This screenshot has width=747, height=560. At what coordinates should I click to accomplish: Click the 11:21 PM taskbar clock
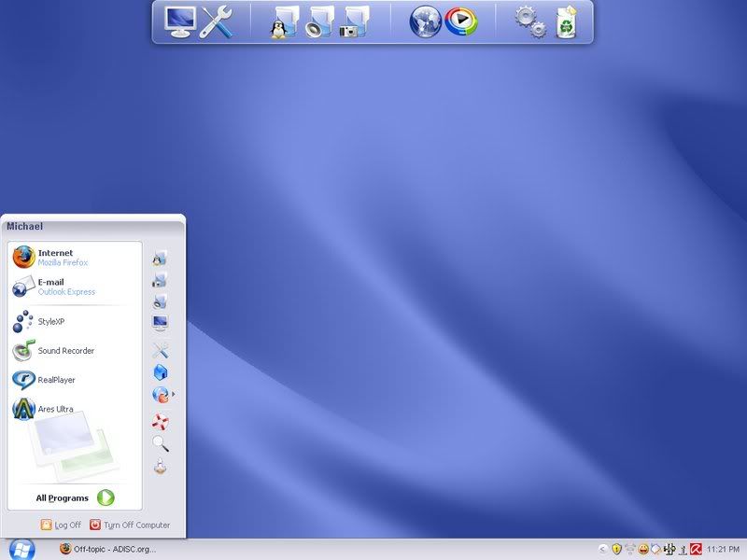(x=723, y=549)
